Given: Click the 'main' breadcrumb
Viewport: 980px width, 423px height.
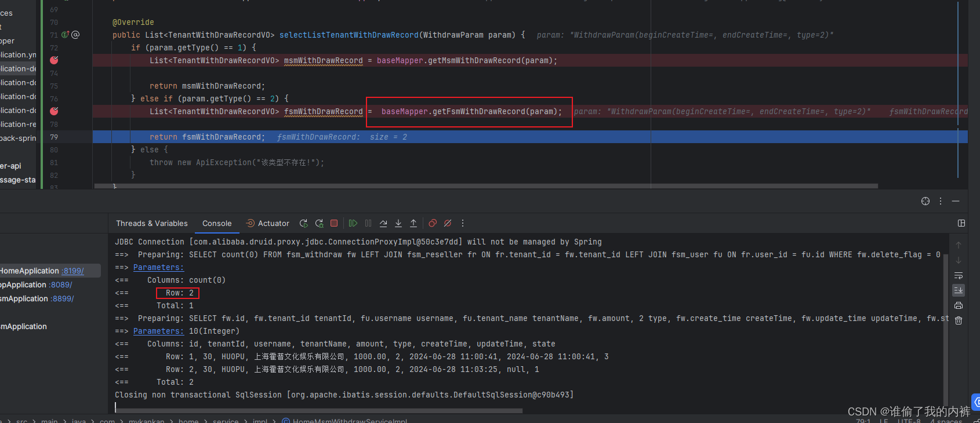Looking at the screenshot, I should [49, 421].
